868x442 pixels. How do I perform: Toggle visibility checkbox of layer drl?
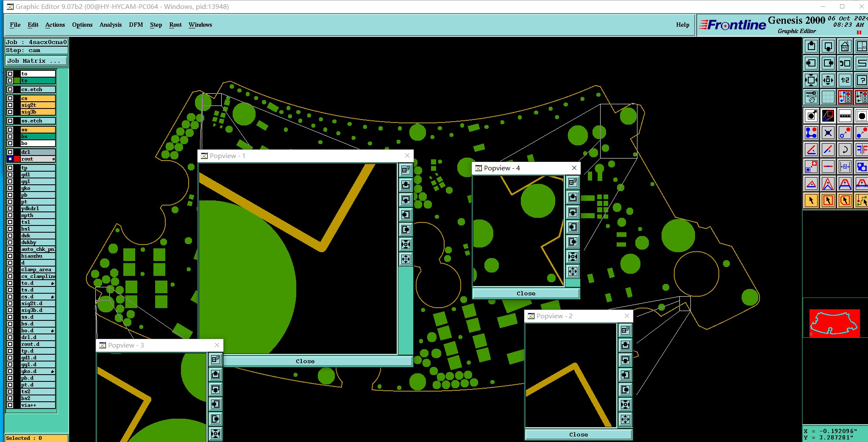[x=10, y=152]
